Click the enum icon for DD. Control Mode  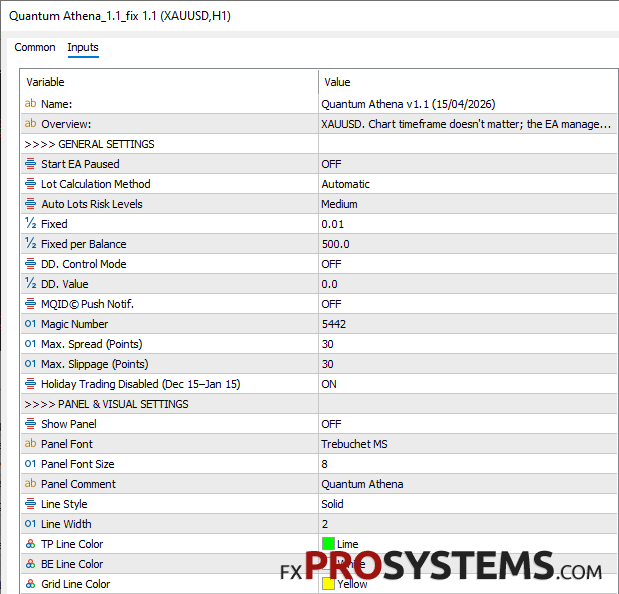pyautogui.click(x=30, y=264)
